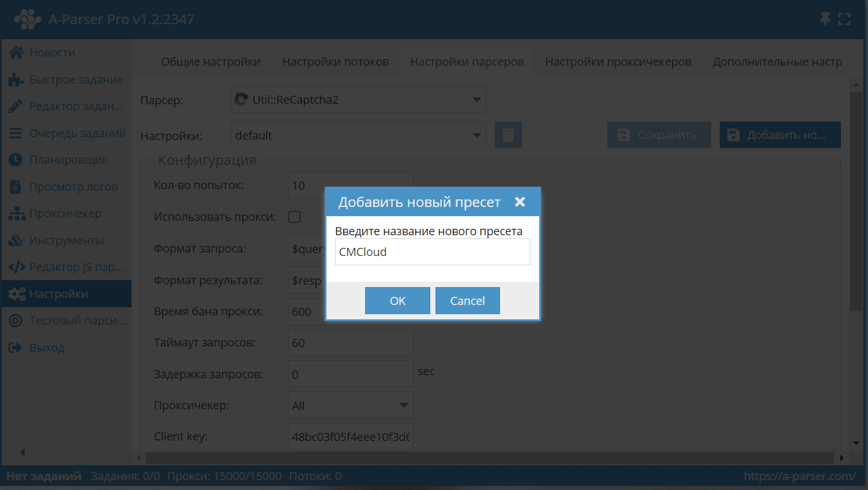This screenshot has height=490, width=868.
Task: Select Выход menu item
Action: pyautogui.click(x=47, y=348)
